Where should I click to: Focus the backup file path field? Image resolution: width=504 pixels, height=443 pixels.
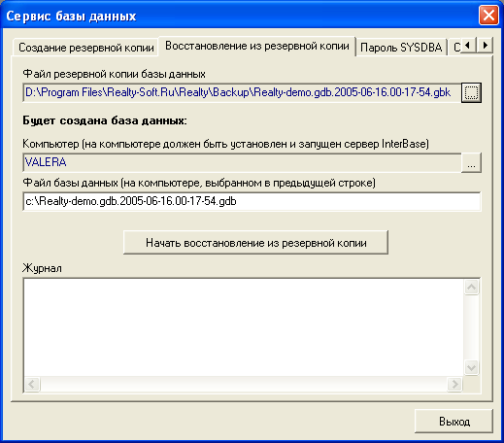tap(242, 92)
